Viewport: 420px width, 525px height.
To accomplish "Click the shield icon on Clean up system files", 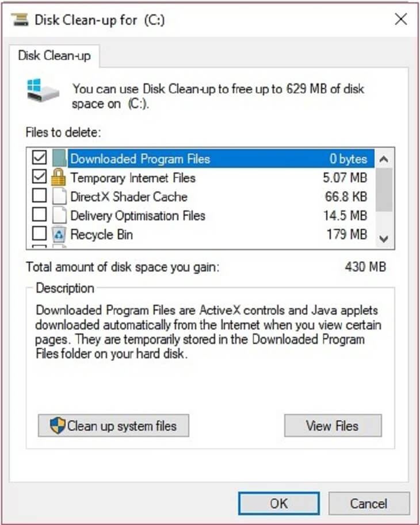I will pyautogui.click(x=58, y=426).
